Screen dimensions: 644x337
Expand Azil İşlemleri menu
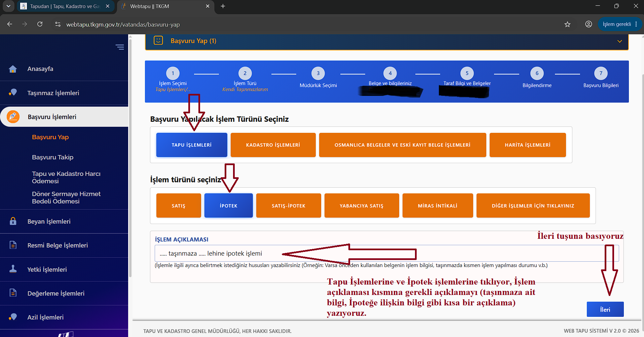[x=45, y=317]
